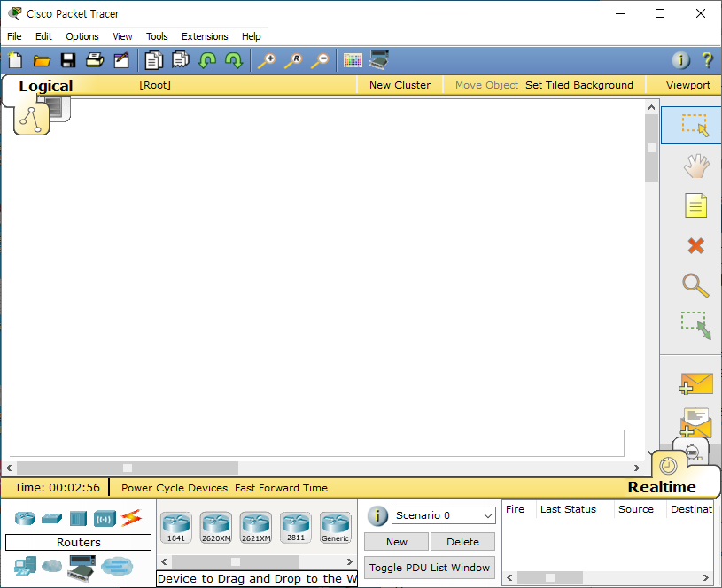Viewport: 722px width, 588px height.
Task: Open the Help menu
Action: tap(252, 36)
